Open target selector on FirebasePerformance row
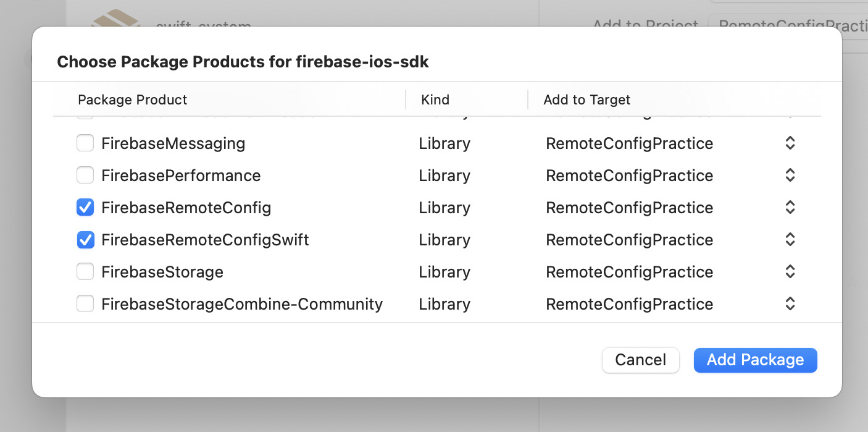 click(790, 175)
